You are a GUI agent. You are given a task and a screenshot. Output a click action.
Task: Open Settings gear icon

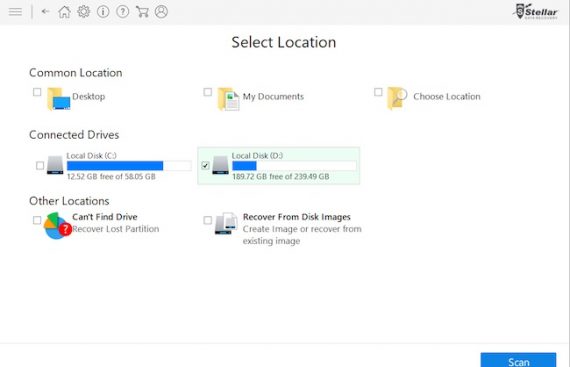[x=84, y=12]
